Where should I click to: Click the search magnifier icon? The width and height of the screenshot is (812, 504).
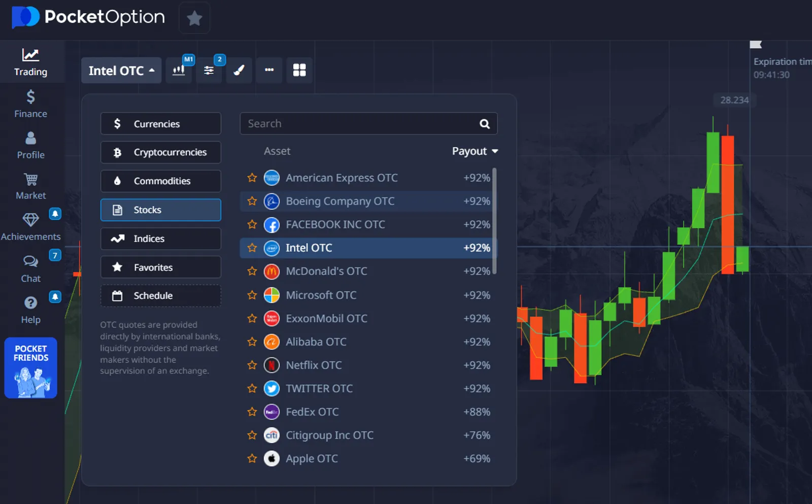pyautogui.click(x=485, y=124)
